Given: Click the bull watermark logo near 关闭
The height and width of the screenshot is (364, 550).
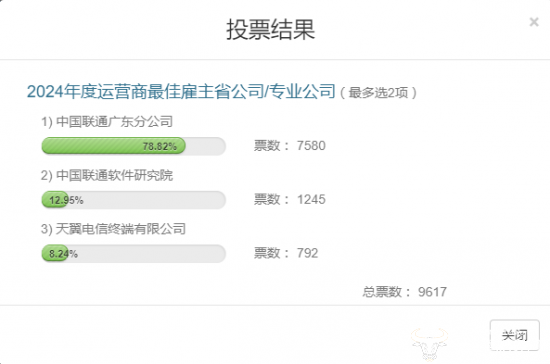Looking at the screenshot, I should 430,343.
